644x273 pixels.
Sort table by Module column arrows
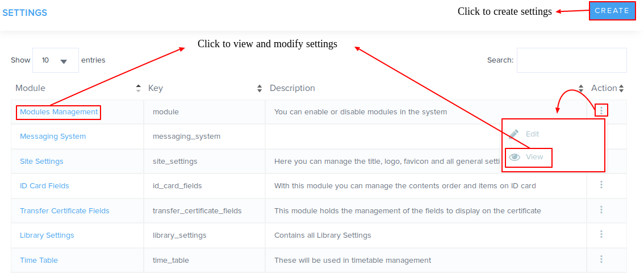(139, 89)
